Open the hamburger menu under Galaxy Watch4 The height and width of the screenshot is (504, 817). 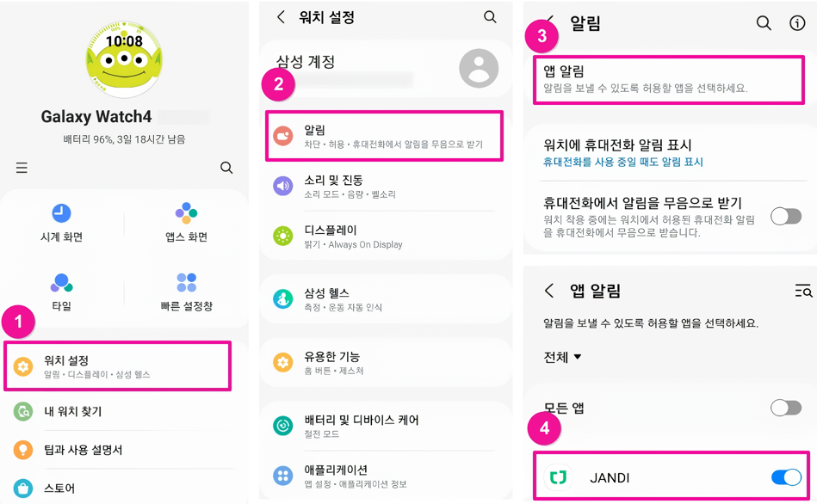(22, 168)
